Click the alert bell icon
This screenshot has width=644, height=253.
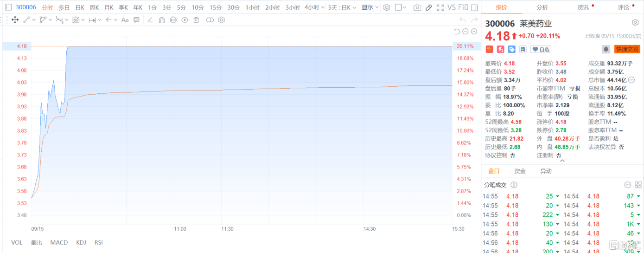[606, 49]
